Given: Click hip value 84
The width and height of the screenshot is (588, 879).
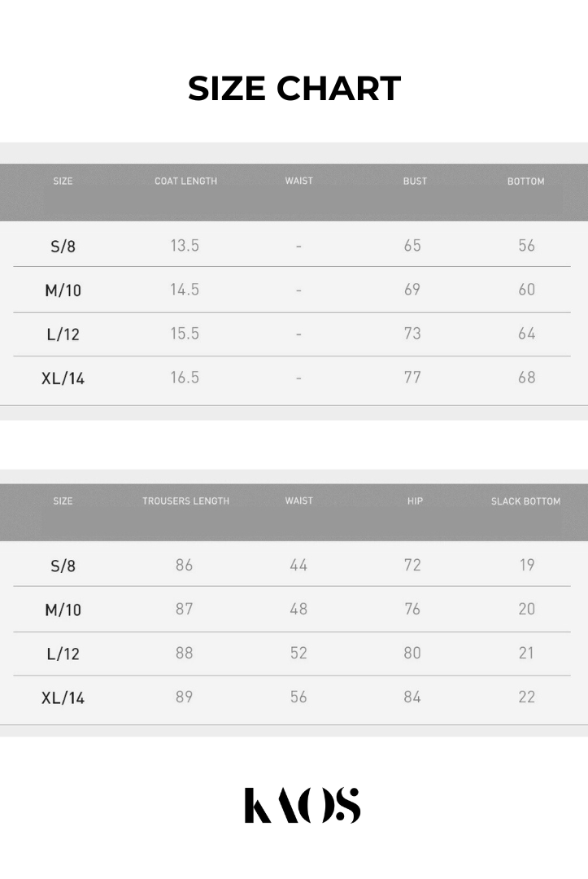Looking at the screenshot, I should coord(412,697).
